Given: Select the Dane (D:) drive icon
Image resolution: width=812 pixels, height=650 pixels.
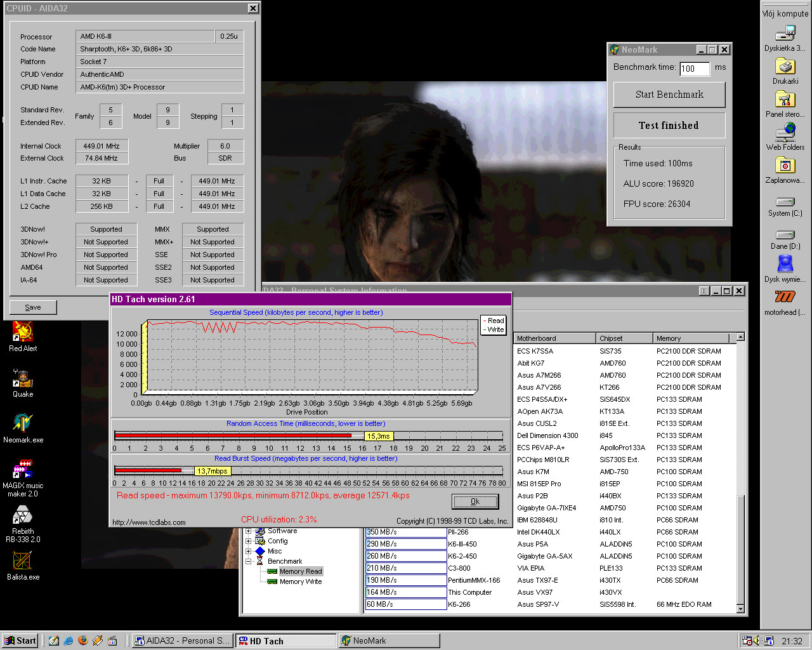Looking at the screenshot, I should [785, 239].
